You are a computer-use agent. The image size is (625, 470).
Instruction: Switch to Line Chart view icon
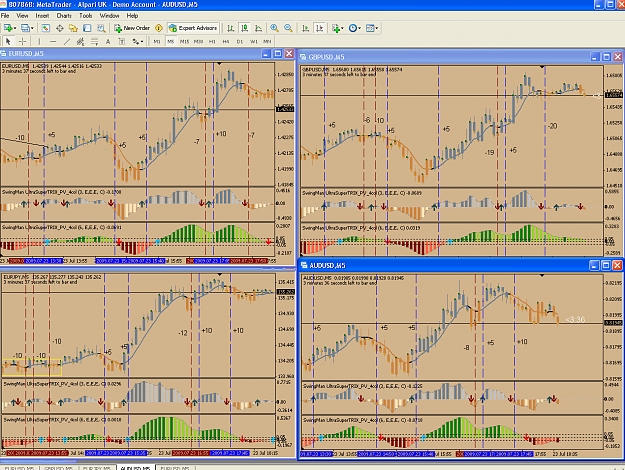click(258, 28)
